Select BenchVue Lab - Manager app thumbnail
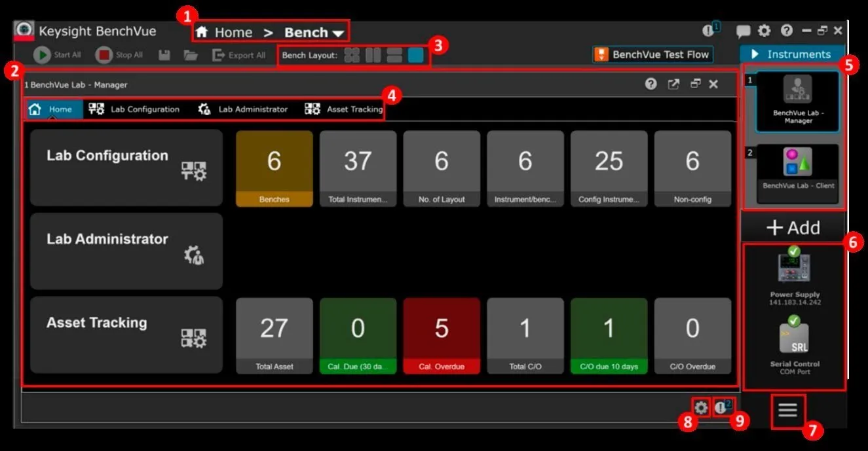This screenshot has height=451, width=868. 797,101
